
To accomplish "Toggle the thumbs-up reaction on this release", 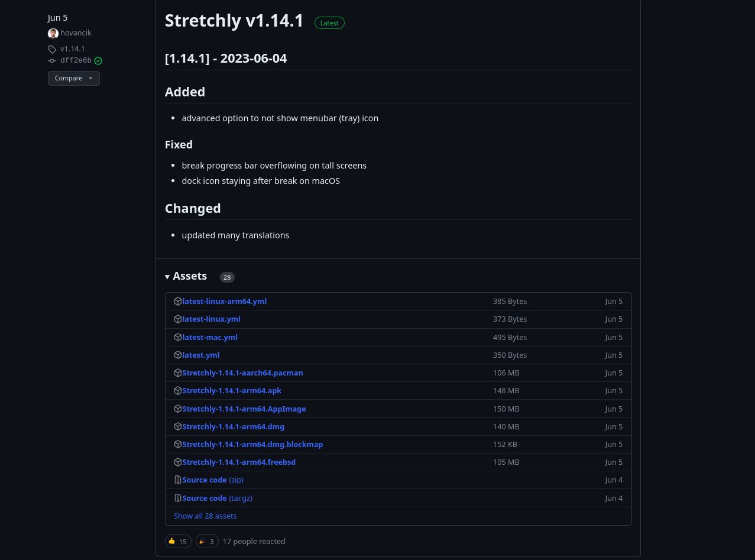I will (178, 541).
